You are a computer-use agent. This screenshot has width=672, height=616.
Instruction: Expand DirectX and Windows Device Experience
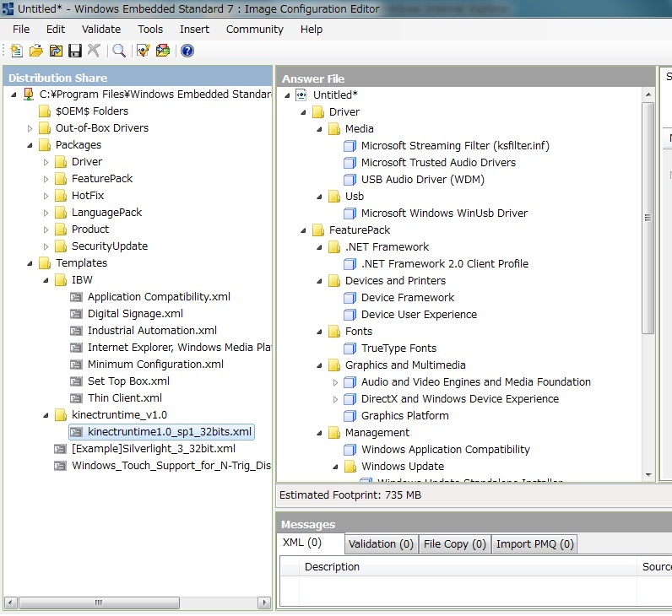click(x=335, y=399)
